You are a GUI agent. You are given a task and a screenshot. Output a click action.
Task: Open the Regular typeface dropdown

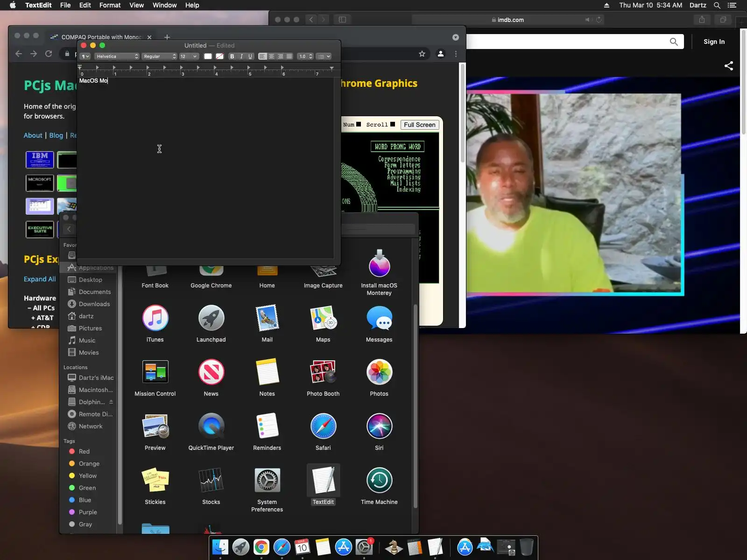point(160,56)
